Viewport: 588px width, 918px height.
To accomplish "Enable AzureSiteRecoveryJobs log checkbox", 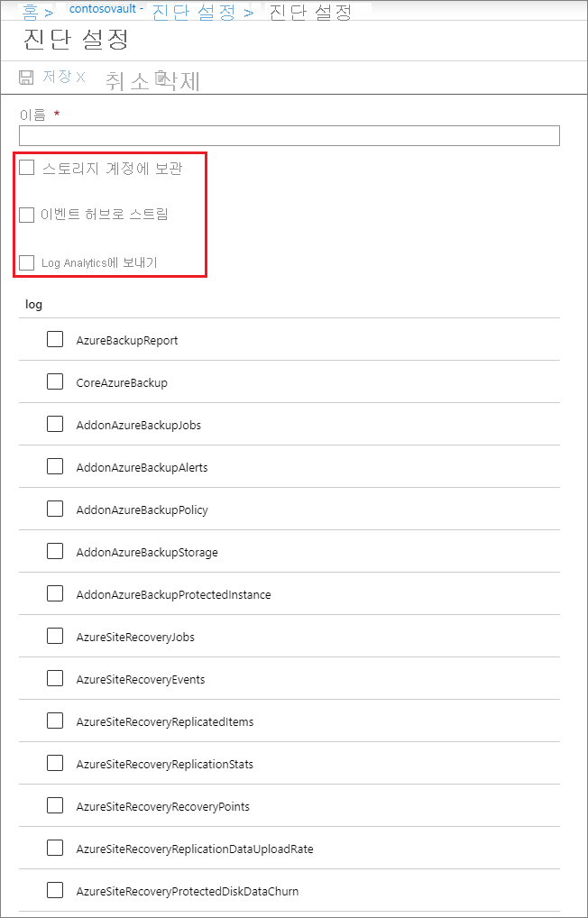I will (x=55, y=636).
